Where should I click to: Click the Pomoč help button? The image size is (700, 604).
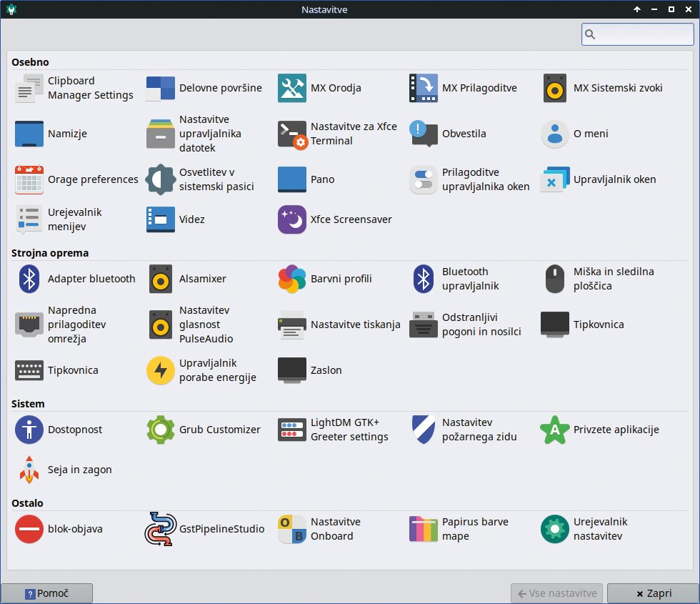click(46, 593)
